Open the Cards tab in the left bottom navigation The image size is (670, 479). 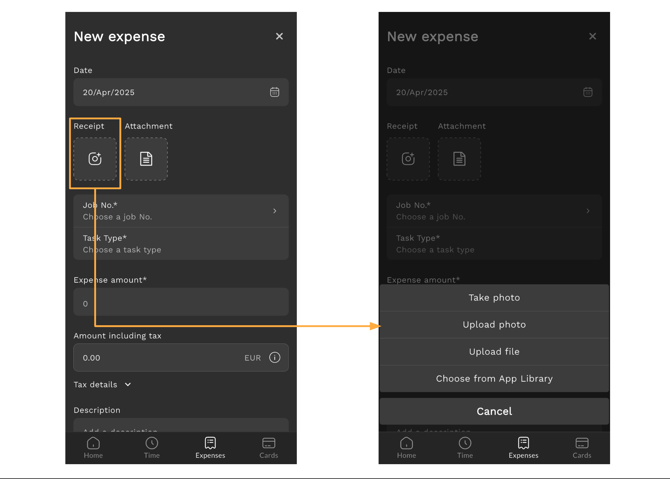tap(268, 447)
